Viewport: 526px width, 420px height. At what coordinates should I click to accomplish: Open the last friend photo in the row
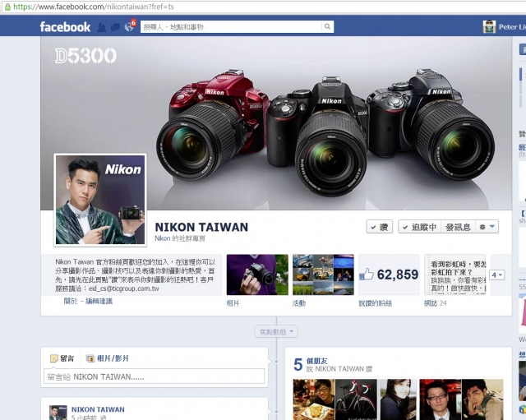482,399
